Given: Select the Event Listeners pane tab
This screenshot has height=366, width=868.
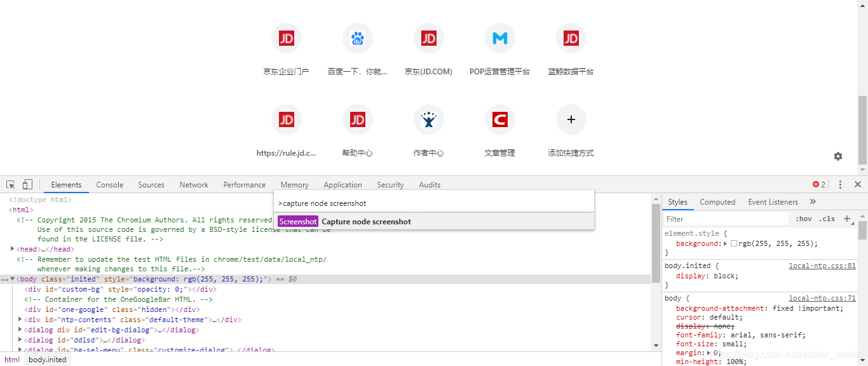Looking at the screenshot, I should point(773,202).
